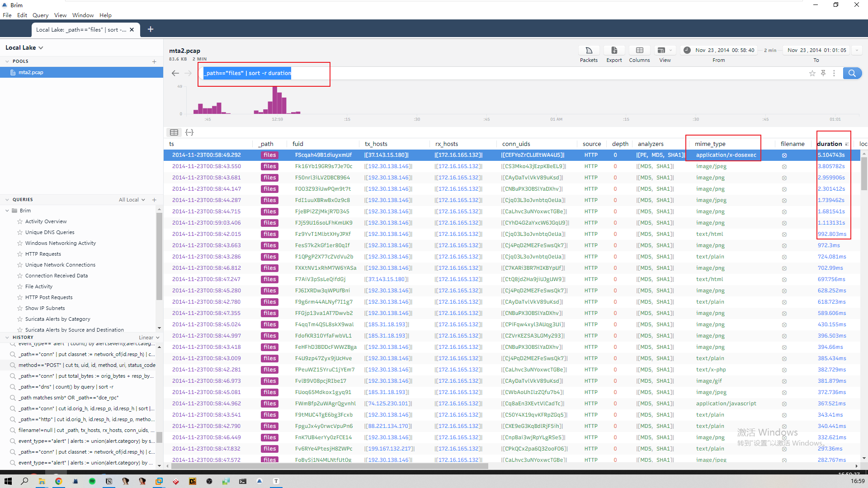Expand the Local Lake dropdown
The image size is (868, 488).
[24, 47]
